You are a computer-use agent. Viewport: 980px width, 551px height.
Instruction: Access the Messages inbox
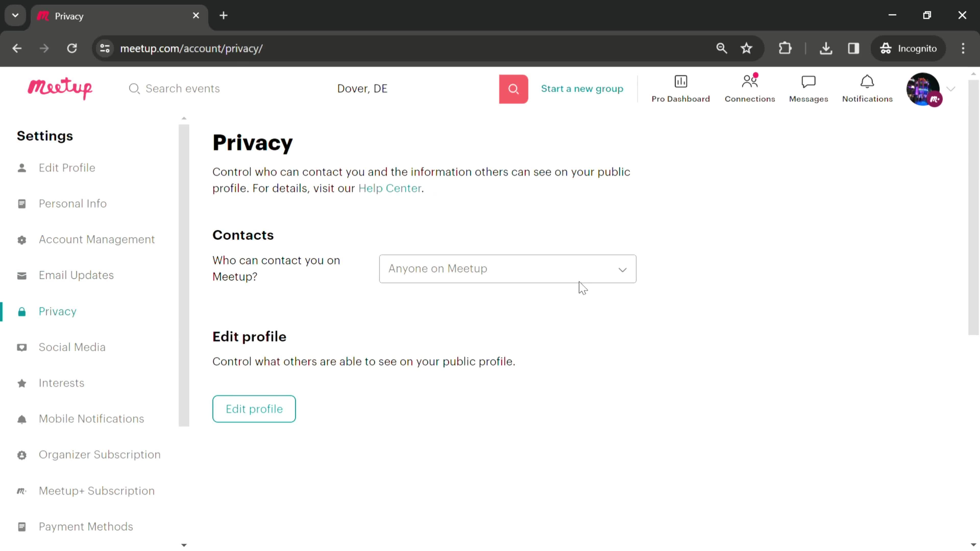click(x=808, y=88)
